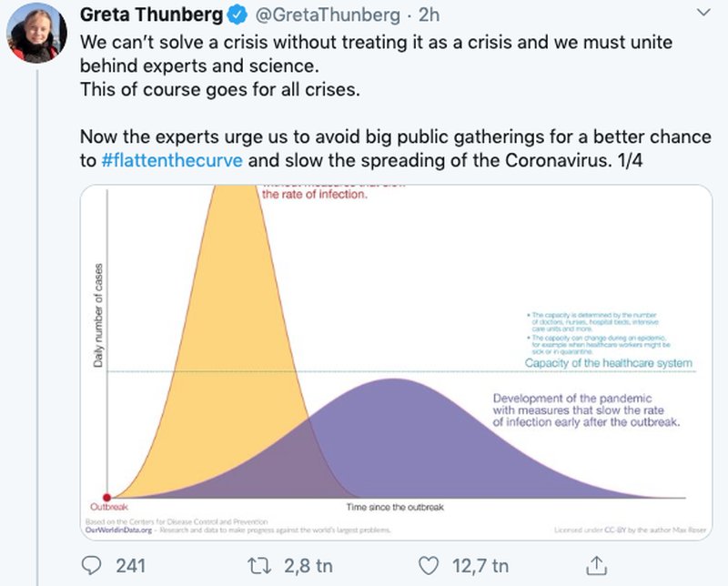Click the @GretaThunberg handle

pyautogui.click(x=328, y=15)
